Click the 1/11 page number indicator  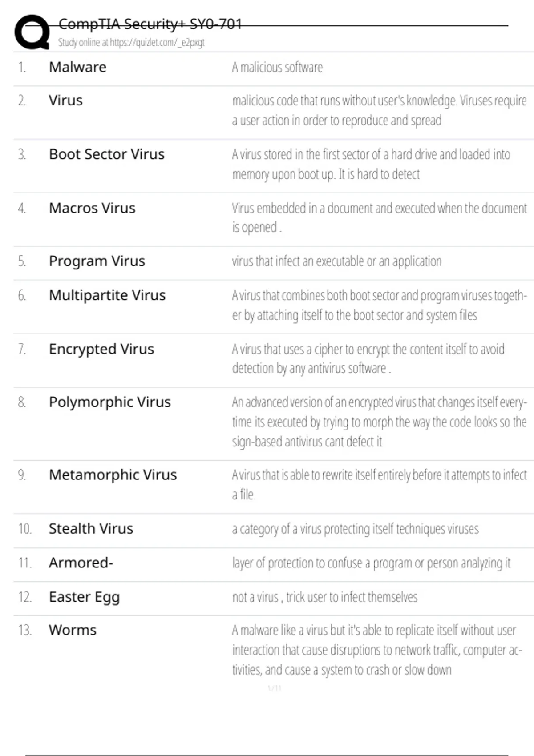point(274,688)
